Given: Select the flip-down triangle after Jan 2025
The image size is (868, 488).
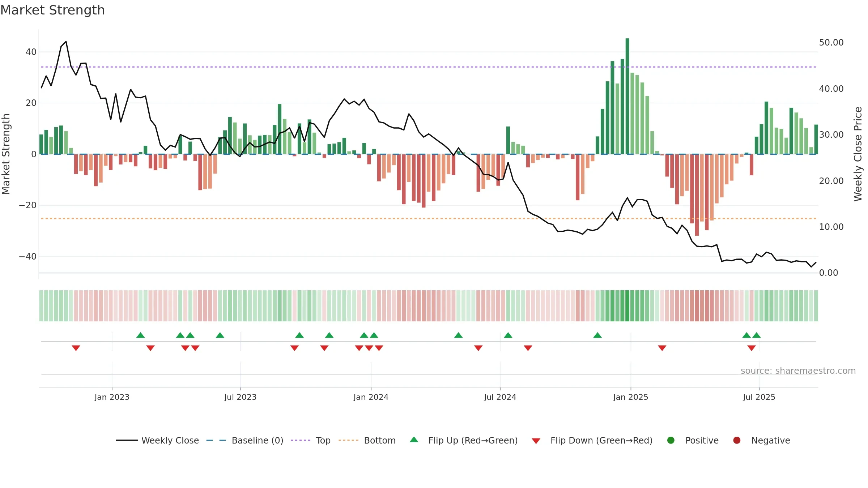Looking at the screenshot, I should 662,348.
